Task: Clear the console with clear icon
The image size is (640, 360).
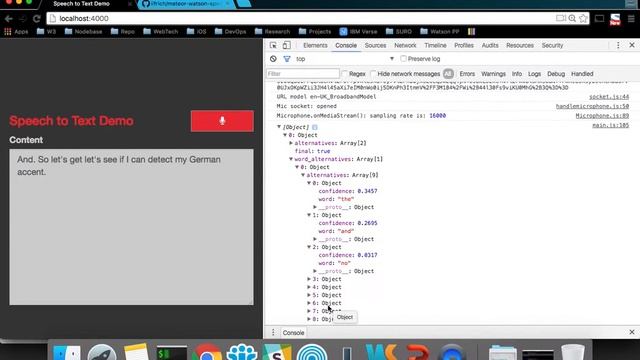Action: coord(273,59)
